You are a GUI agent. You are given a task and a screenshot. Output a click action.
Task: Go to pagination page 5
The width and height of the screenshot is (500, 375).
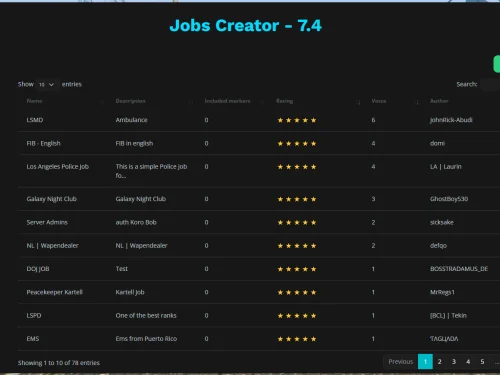pos(482,362)
